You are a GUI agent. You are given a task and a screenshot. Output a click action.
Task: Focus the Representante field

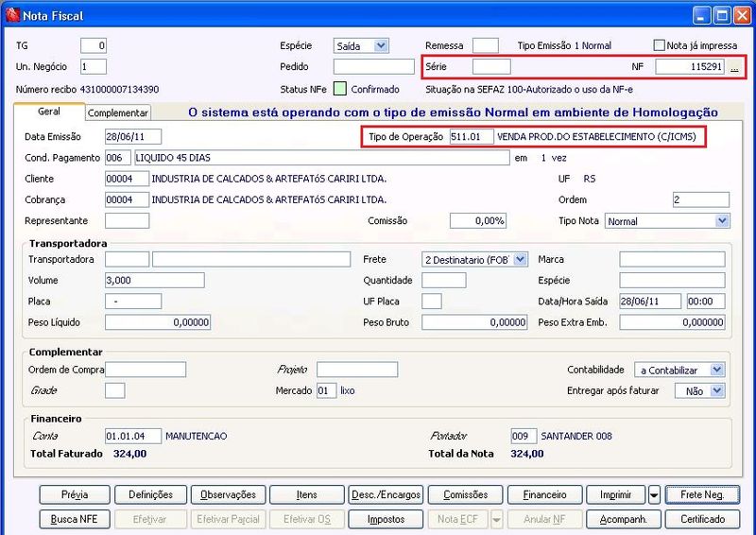coord(127,221)
